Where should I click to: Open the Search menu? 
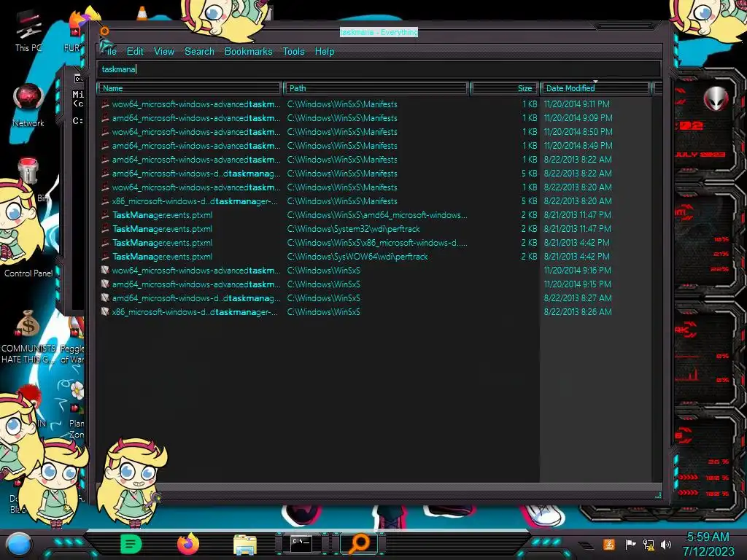(x=199, y=52)
